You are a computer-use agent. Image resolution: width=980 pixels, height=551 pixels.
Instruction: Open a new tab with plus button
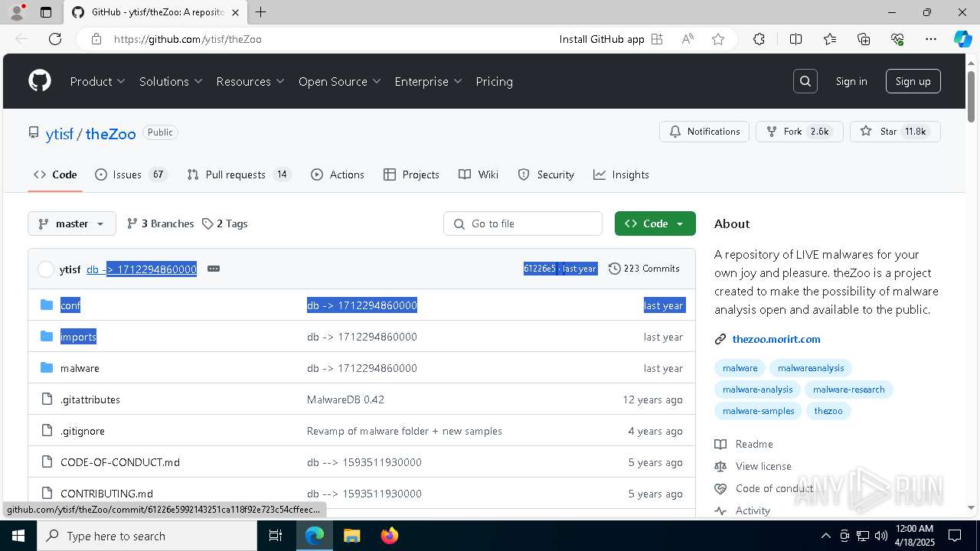click(x=261, y=12)
